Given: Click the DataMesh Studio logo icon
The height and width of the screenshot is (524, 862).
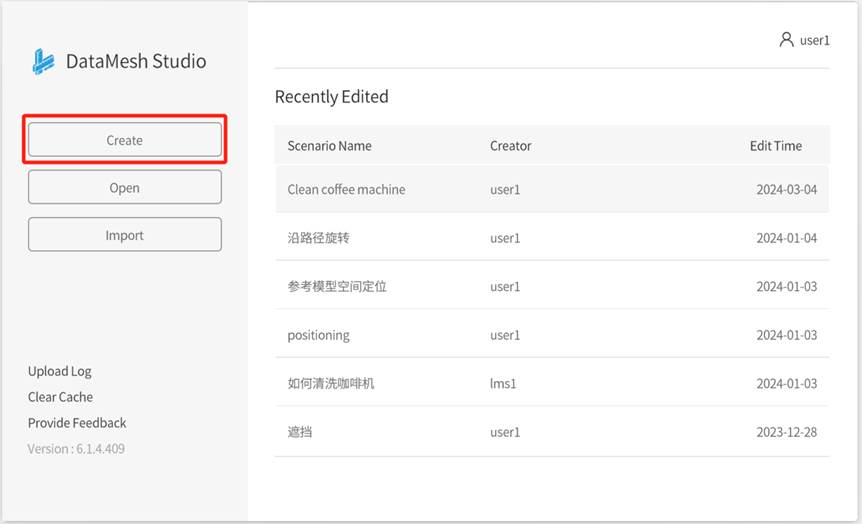Looking at the screenshot, I should point(43,62).
